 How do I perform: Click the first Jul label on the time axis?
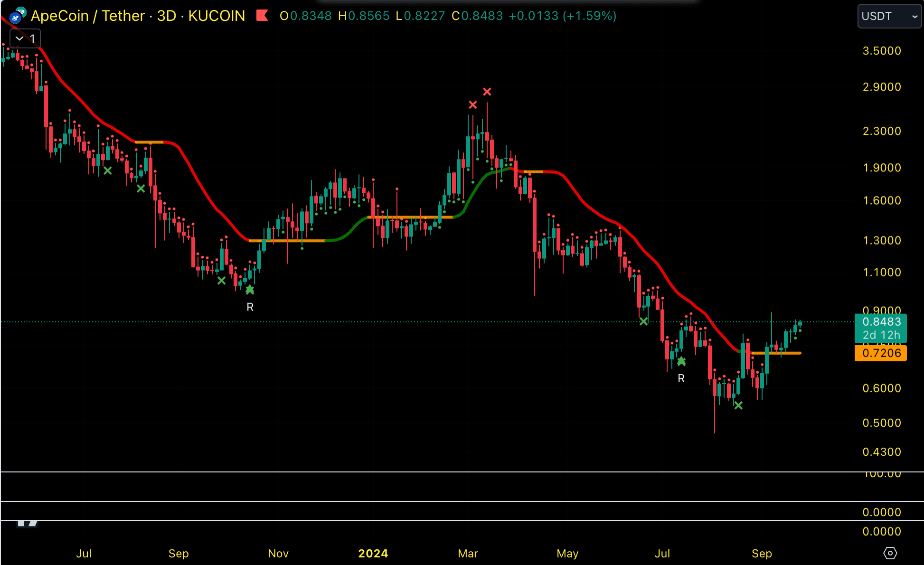tap(84, 554)
